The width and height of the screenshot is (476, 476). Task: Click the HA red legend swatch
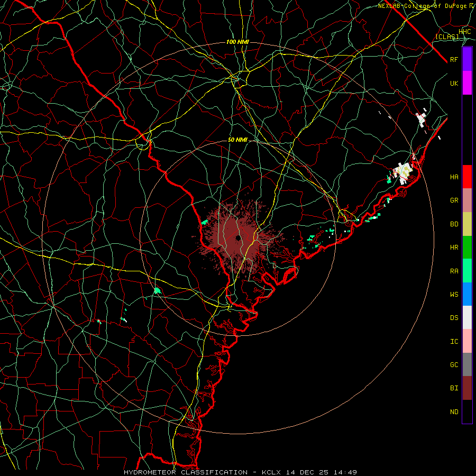pyautogui.click(x=467, y=177)
